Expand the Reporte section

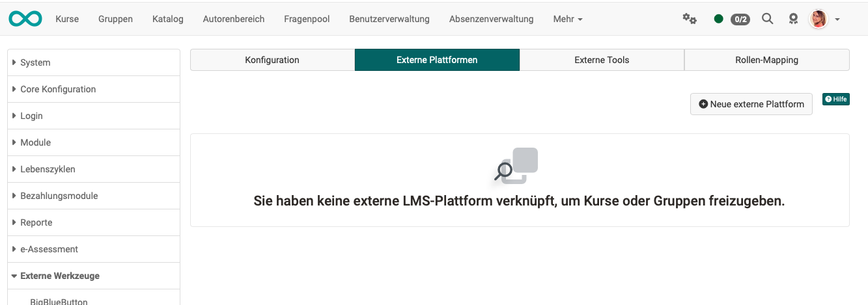coord(94,222)
